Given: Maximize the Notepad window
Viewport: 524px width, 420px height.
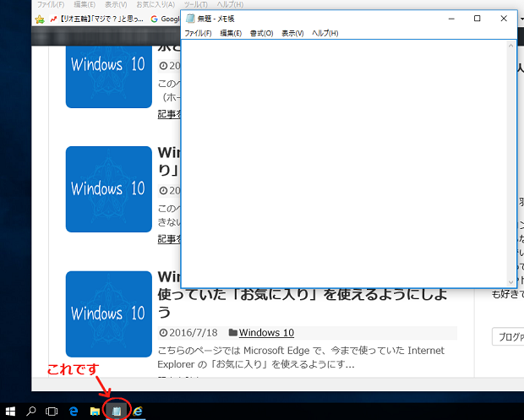Looking at the screenshot, I should pos(478,19).
